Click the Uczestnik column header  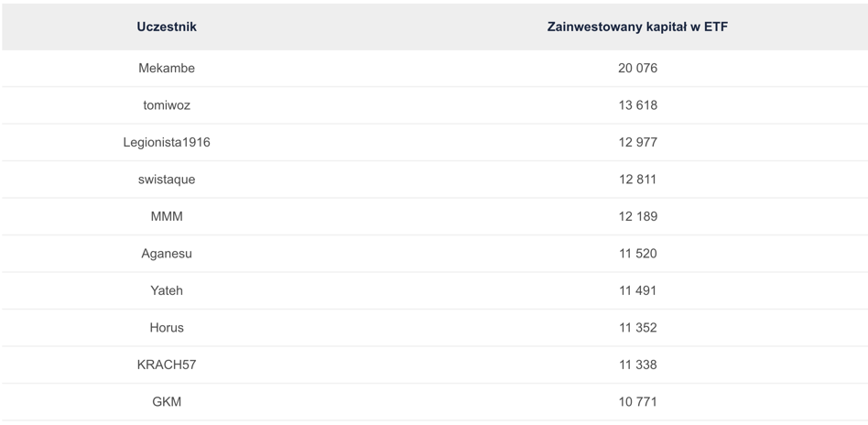(167, 27)
